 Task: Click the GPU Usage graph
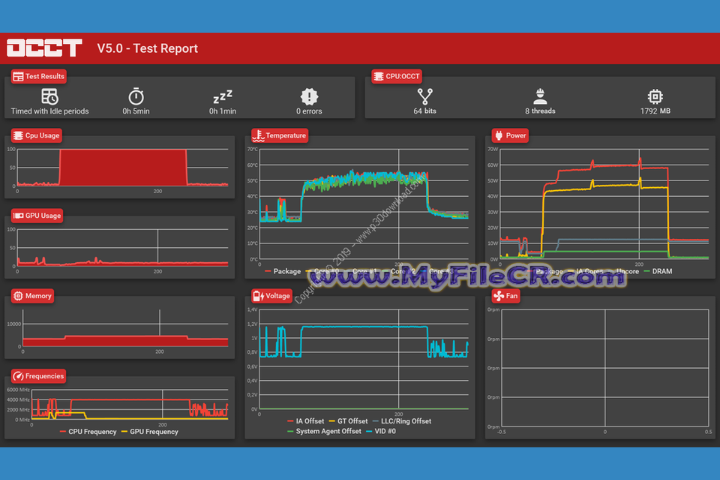pos(123,248)
